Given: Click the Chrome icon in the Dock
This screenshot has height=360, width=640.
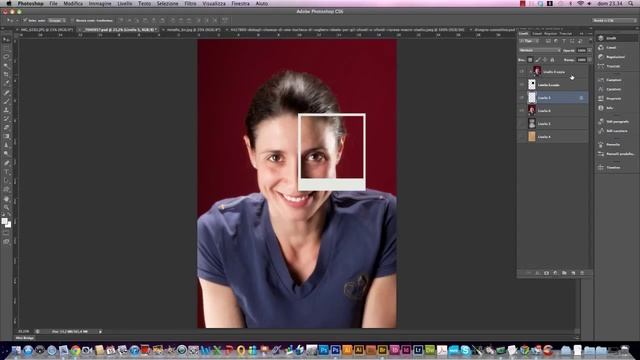Looking at the screenshot, I should tap(76, 350).
